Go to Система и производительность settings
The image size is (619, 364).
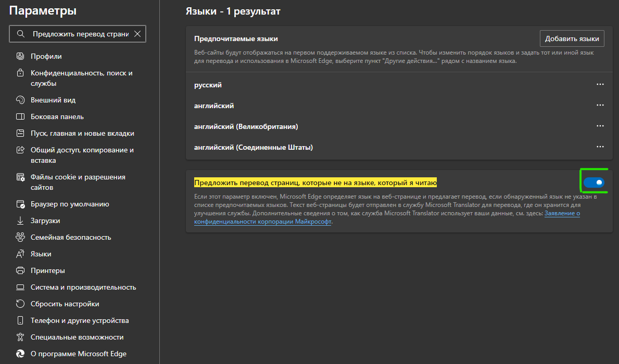[x=83, y=287]
